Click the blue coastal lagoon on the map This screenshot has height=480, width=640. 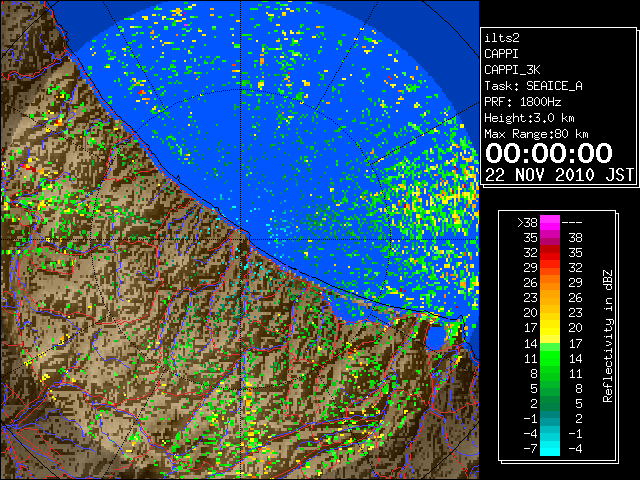[437, 337]
